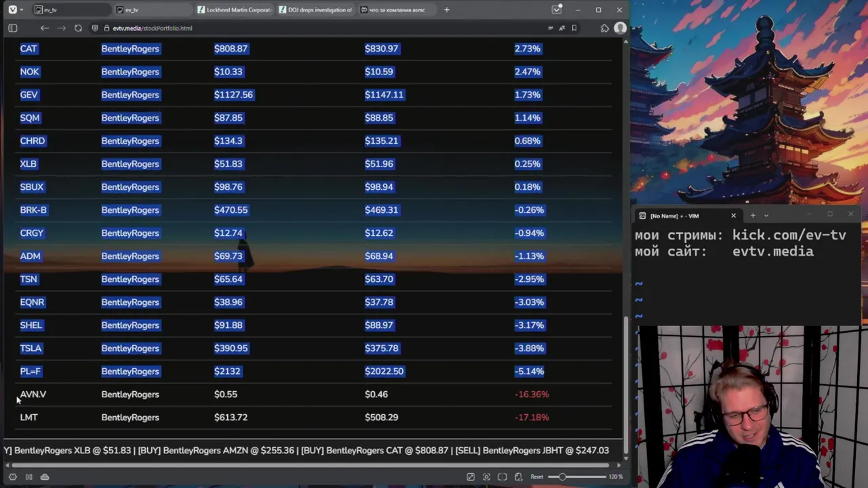Image resolution: width=868 pixels, height=488 pixels.
Task: Bookmark this page with bookmark icon
Action: point(574,28)
